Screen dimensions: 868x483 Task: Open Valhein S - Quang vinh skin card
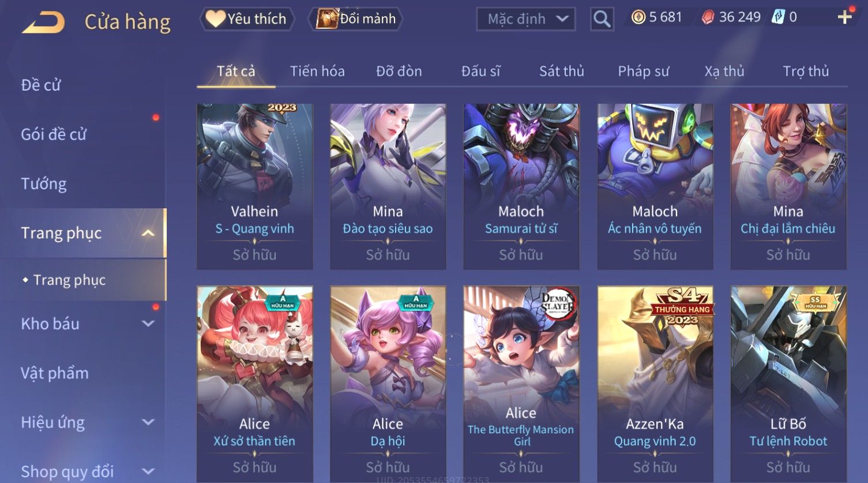pos(255,186)
